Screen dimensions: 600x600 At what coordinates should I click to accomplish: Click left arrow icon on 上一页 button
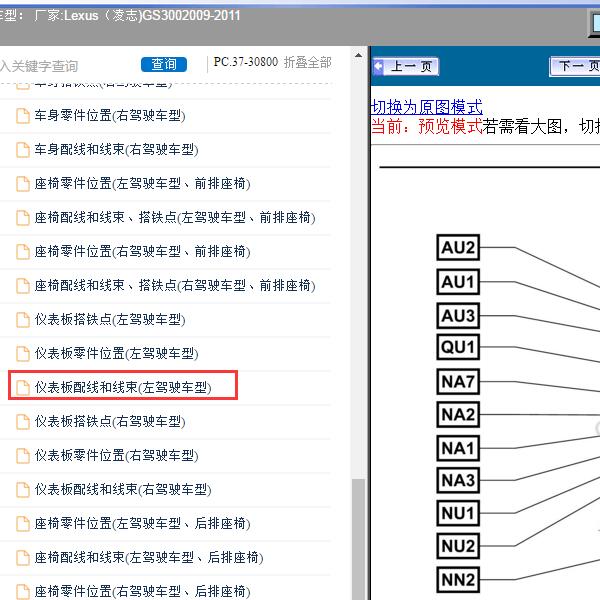378,67
